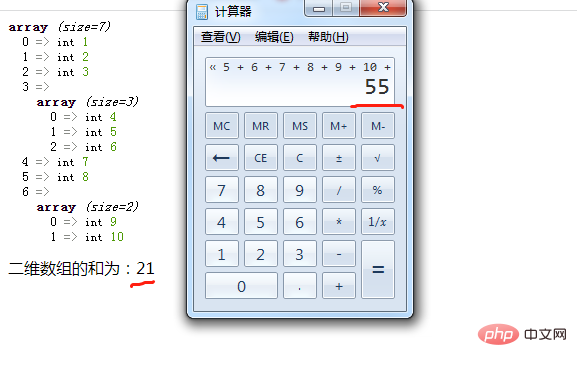Click the row '0 => int 9'
The height and width of the screenshot is (367, 577).
click(83, 222)
